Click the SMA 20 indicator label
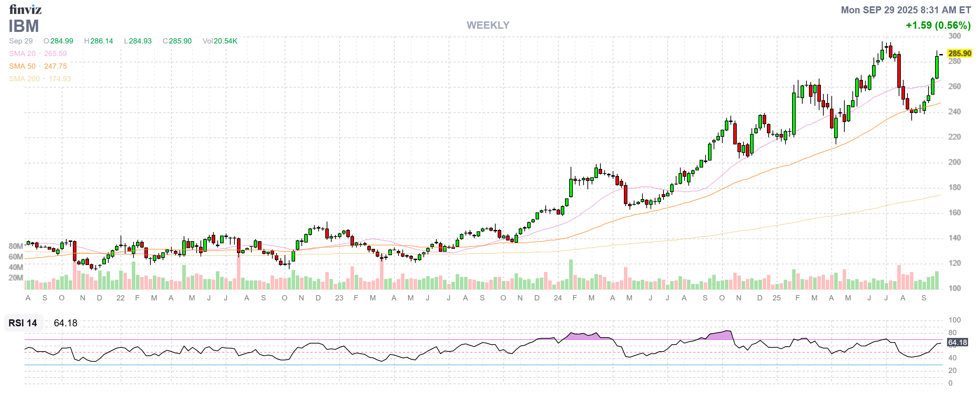980x394 pixels. pyautogui.click(x=22, y=54)
